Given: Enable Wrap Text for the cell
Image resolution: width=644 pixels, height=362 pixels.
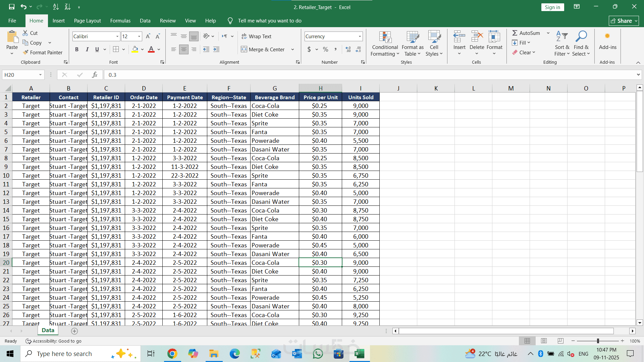Looking at the screenshot, I should pyautogui.click(x=256, y=36).
